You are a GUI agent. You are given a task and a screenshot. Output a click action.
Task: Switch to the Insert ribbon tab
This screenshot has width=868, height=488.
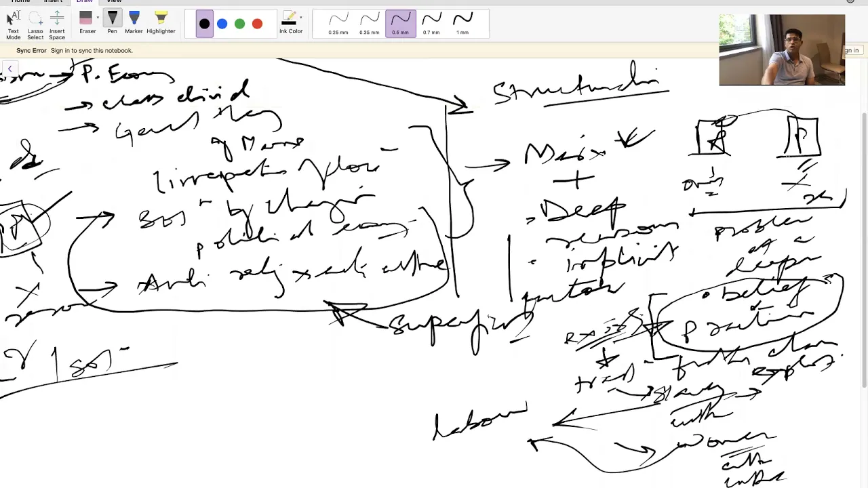53,2
